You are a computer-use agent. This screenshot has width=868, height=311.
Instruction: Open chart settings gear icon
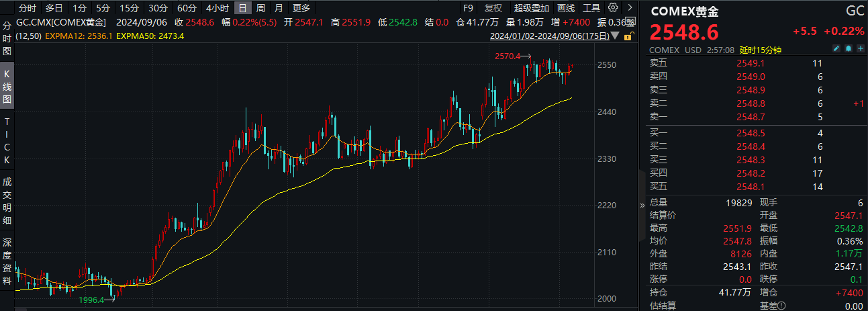612,8
